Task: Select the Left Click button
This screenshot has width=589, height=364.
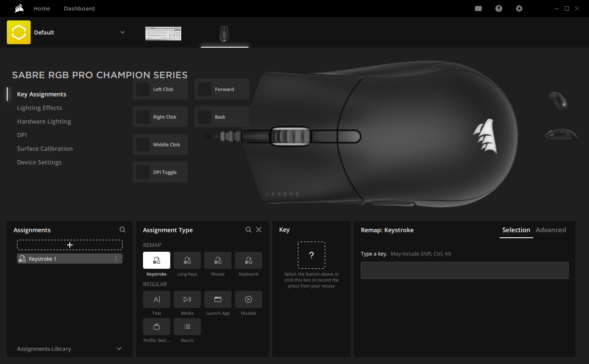Action: (160, 89)
